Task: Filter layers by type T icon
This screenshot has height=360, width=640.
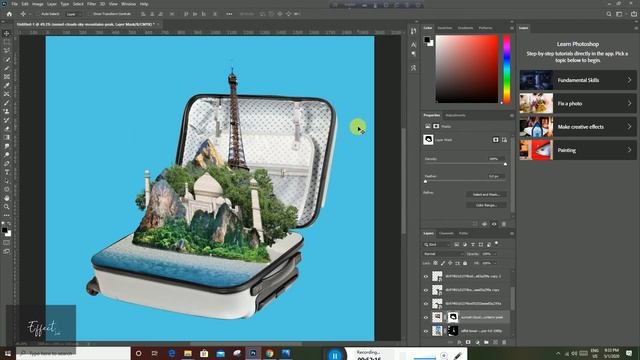Action: (x=473, y=244)
